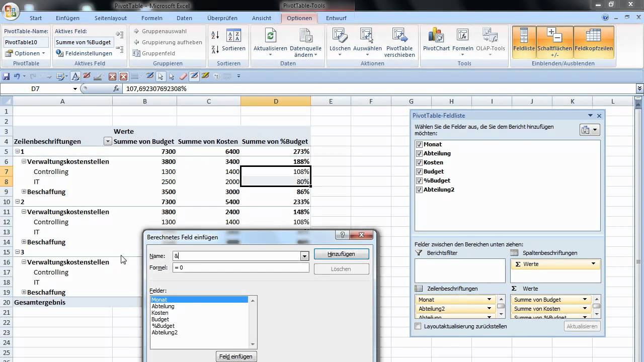Open the Excel help question mark
Viewport: 644px width, 362px height.
point(606,18)
